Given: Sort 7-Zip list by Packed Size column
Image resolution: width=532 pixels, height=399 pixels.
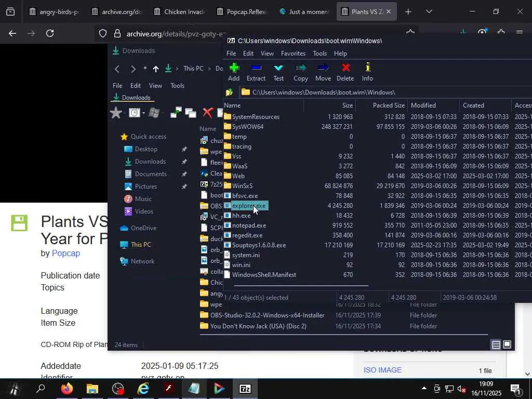Looking at the screenshot, I should [381, 105].
